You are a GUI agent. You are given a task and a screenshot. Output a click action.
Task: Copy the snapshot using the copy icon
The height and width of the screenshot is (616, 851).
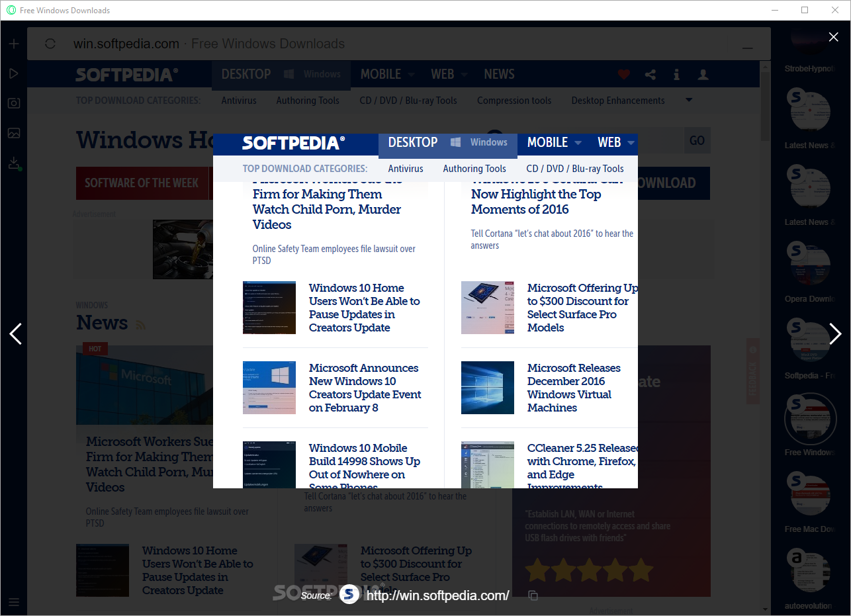point(533,595)
